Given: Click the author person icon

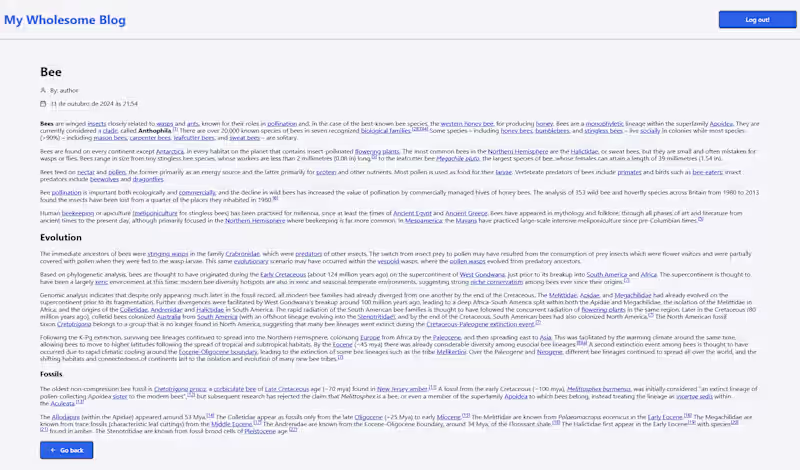Looking at the screenshot, I should coord(43,90).
